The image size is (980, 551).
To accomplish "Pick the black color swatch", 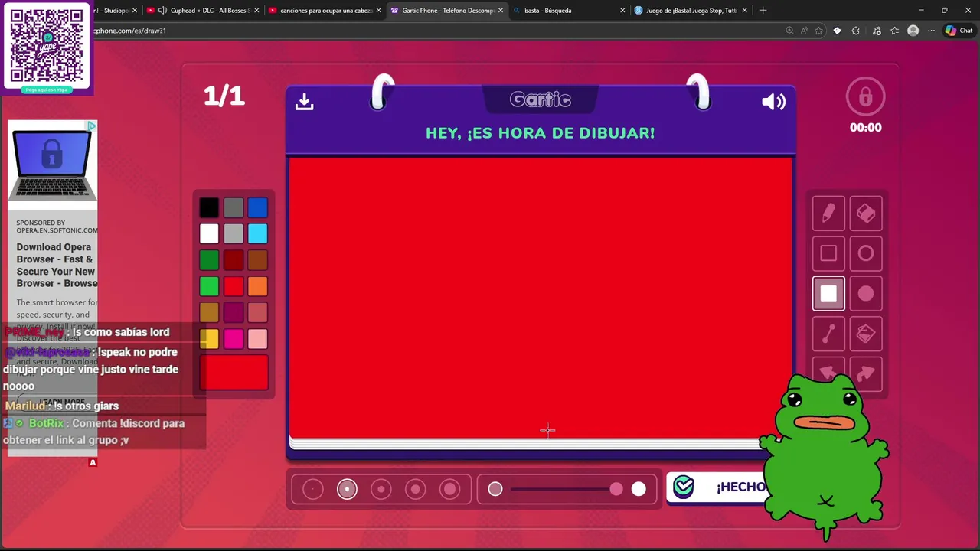I will click(209, 207).
